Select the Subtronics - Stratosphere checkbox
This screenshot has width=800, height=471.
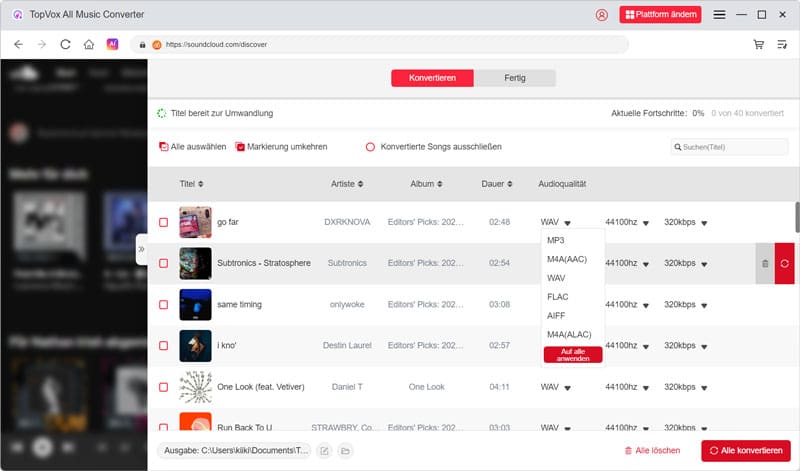pyautogui.click(x=163, y=263)
